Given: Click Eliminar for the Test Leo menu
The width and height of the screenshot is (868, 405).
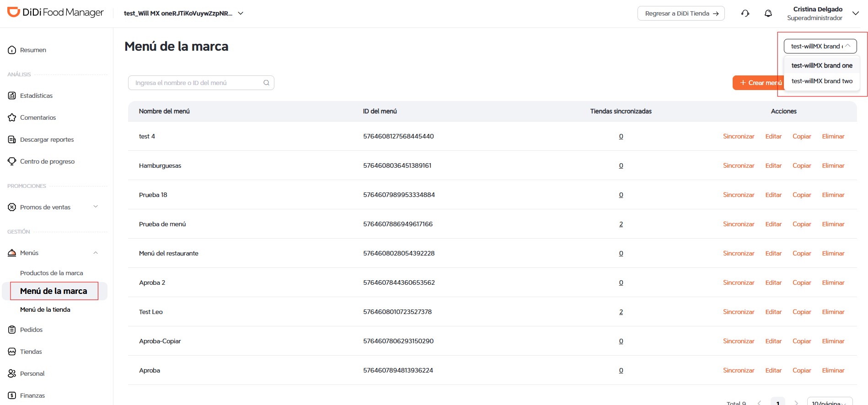Looking at the screenshot, I should click(833, 312).
